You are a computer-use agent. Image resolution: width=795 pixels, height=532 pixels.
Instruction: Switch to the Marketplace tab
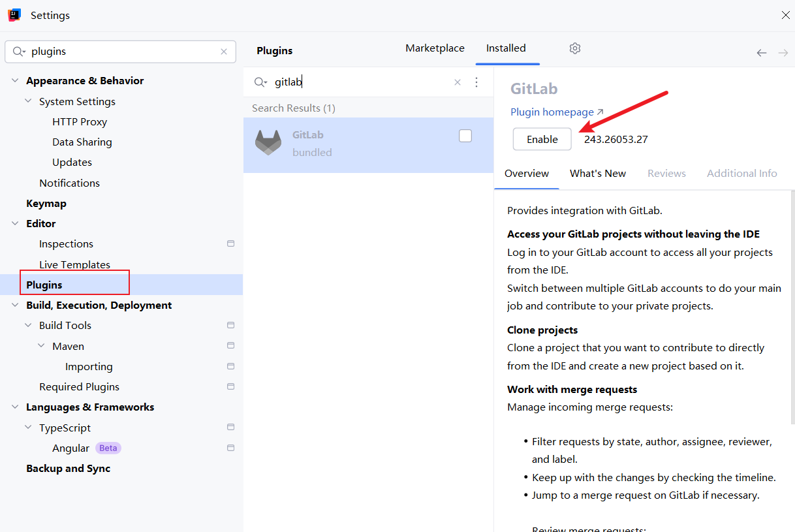coord(435,48)
